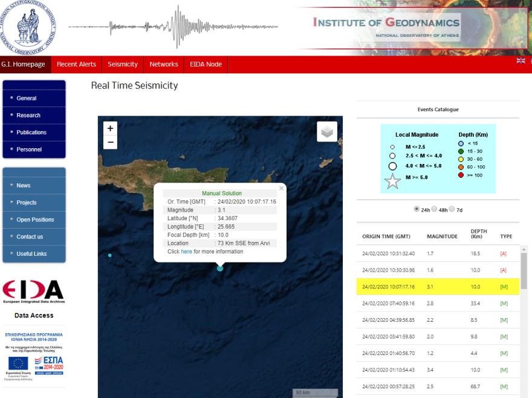This screenshot has width=532, height=398.
Task: Open the EIDA Node menu
Action: [x=206, y=64]
